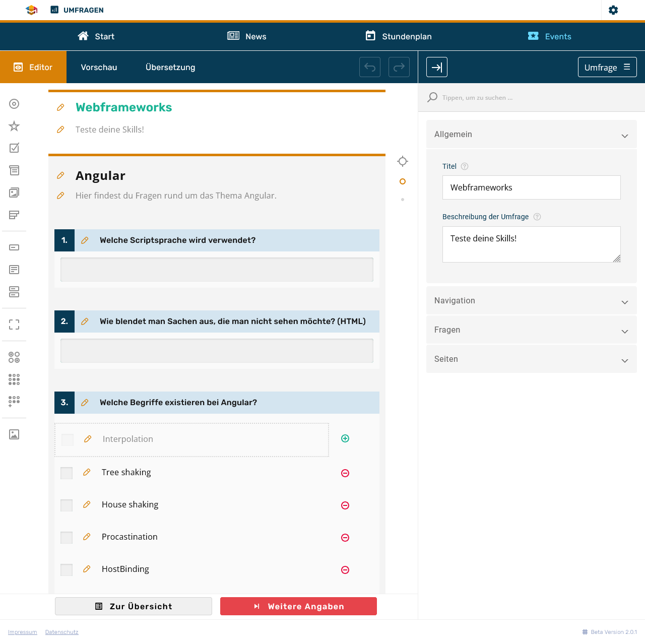Screen dimensions: 645x644
Task: Open the Datenschutz link
Action: point(61,632)
